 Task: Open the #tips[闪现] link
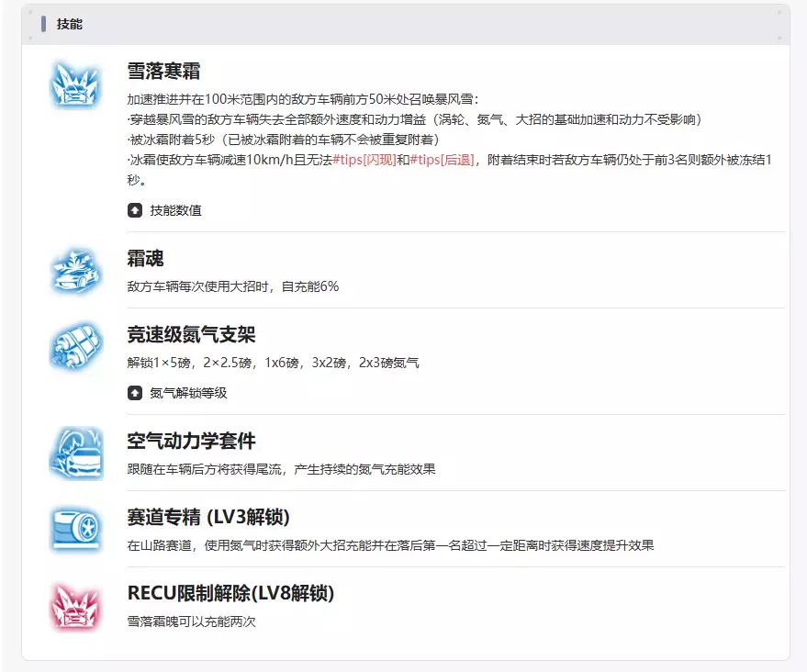(x=364, y=159)
